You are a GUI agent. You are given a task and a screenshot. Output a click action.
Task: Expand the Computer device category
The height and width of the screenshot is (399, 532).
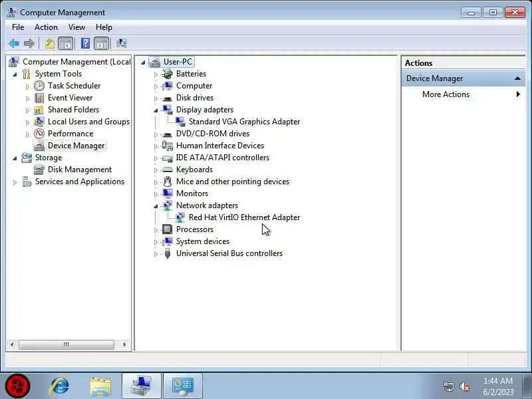[x=156, y=86]
